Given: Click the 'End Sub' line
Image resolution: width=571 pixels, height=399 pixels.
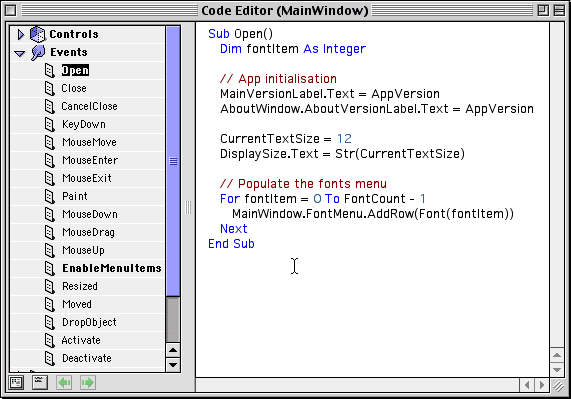Looking at the screenshot, I should tap(231, 244).
